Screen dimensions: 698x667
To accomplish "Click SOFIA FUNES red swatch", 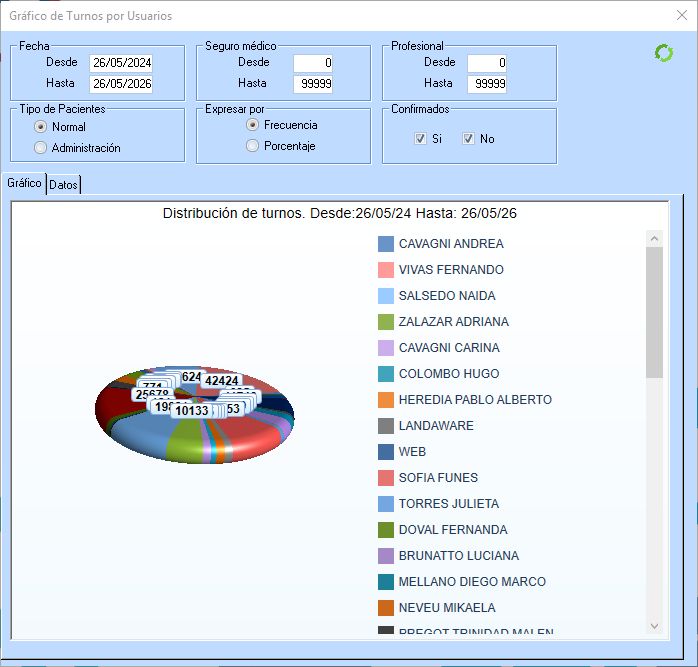I will coord(386,478).
